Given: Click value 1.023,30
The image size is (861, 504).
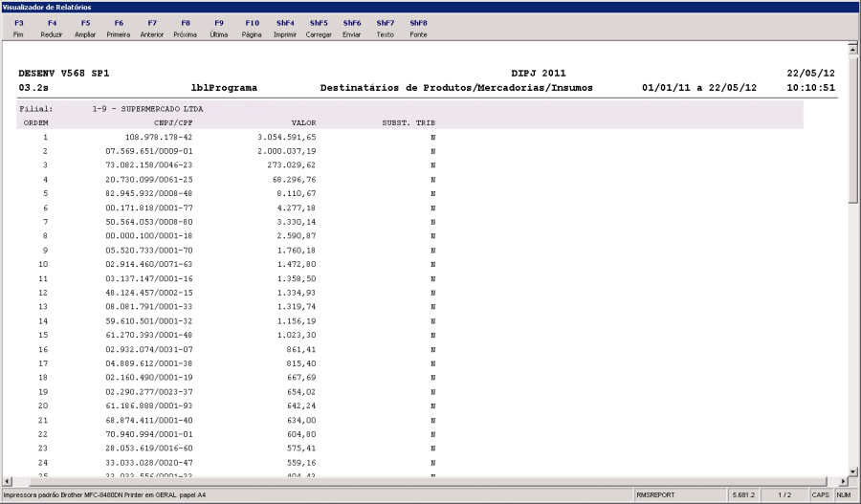Looking at the screenshot, I should [297, 335].
